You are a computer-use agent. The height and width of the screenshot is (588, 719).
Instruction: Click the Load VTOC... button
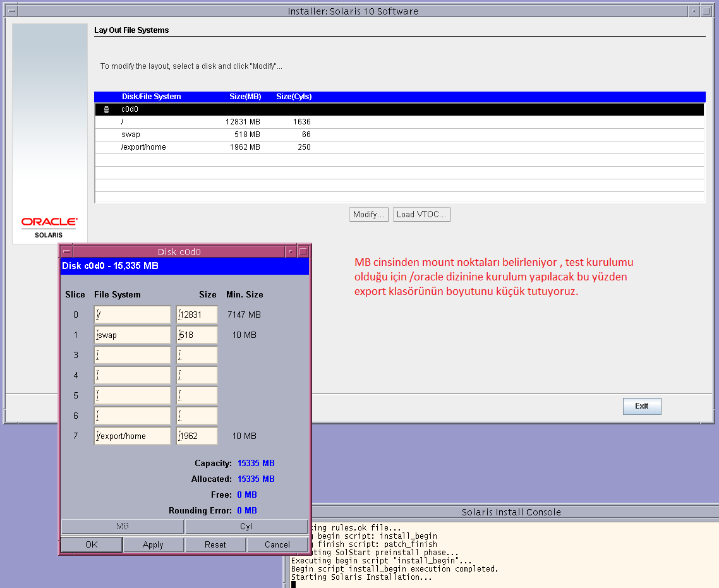pos(421,215)
